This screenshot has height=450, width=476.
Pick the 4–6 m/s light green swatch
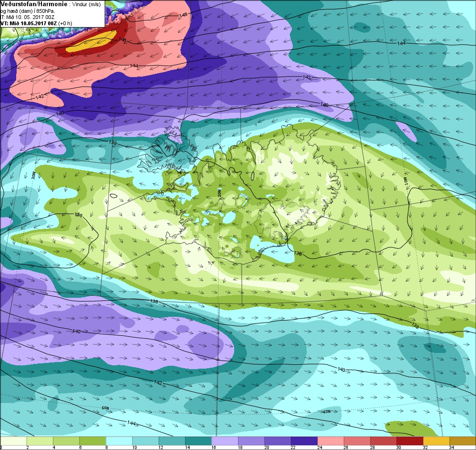coord(66,440)
